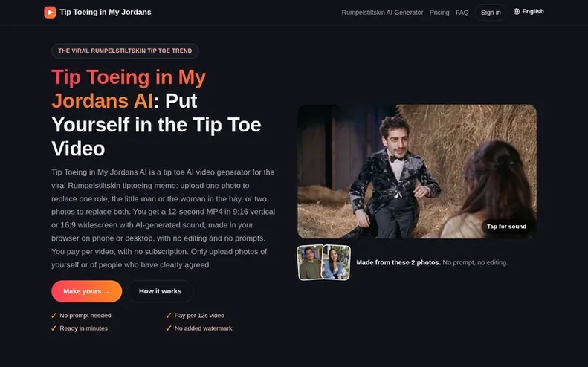Tap the Tap for sound overlay
This screenshot has height=367, width=588.
point(506,227)
